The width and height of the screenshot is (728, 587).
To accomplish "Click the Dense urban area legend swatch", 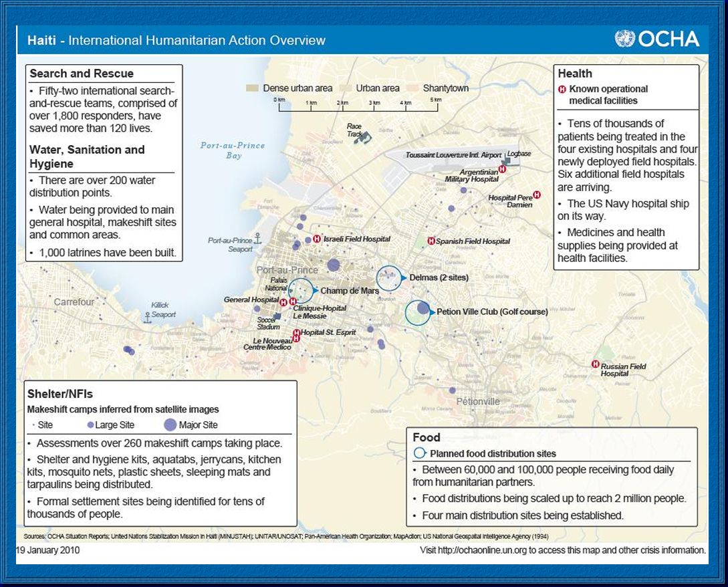I will (252, 88).
